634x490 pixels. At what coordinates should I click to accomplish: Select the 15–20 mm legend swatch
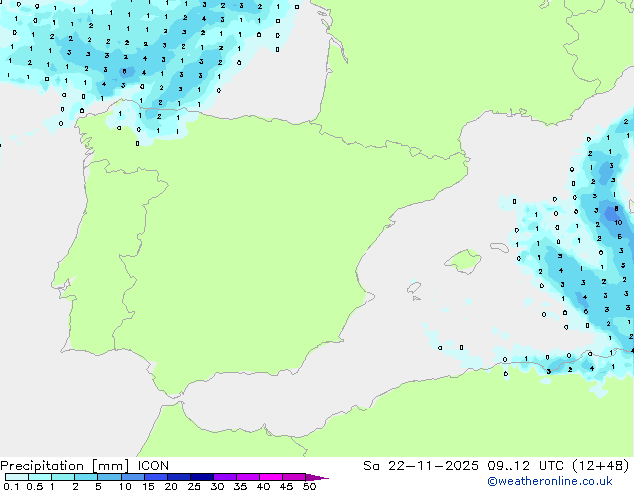pyautogui.click(x=155, y=477)
